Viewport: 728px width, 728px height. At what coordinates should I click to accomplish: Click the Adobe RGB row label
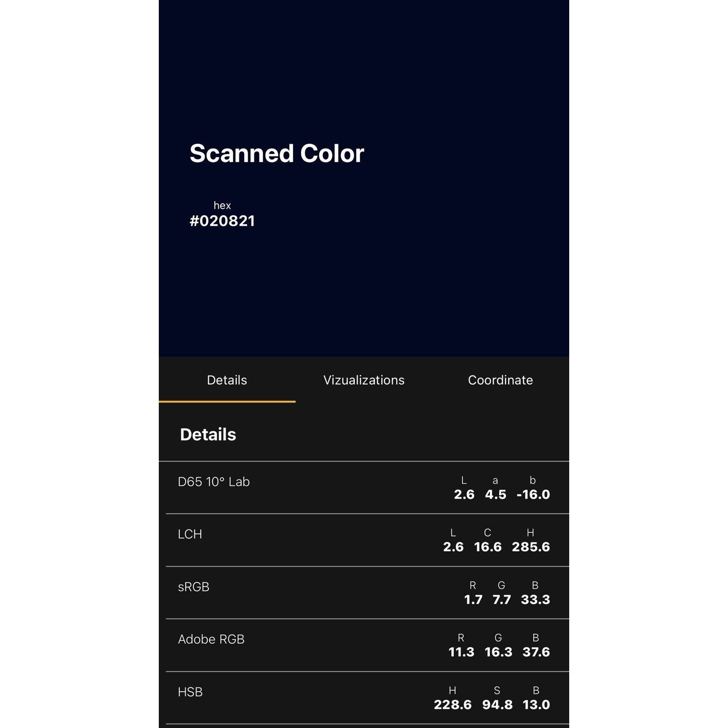(x=211, y=639)
